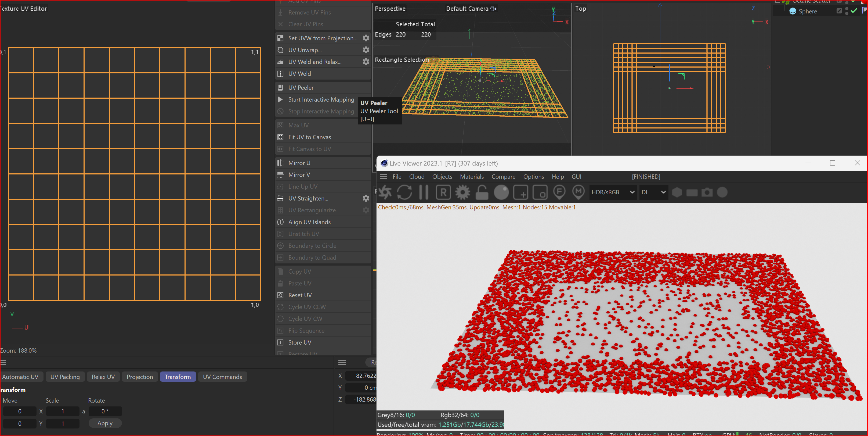Click Fit UV to Canvas command
Viewport: 868px width, 436px height.
tap(309, 137)
